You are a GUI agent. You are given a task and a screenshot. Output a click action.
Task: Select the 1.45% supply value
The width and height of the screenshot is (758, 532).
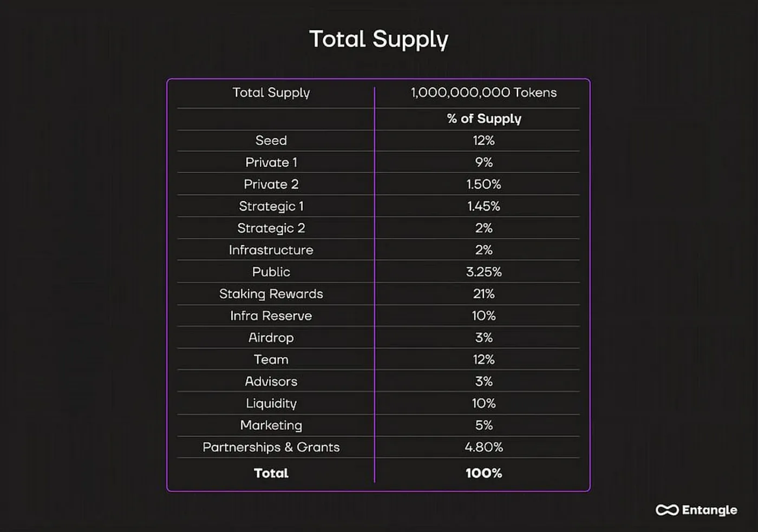point(483,206)
